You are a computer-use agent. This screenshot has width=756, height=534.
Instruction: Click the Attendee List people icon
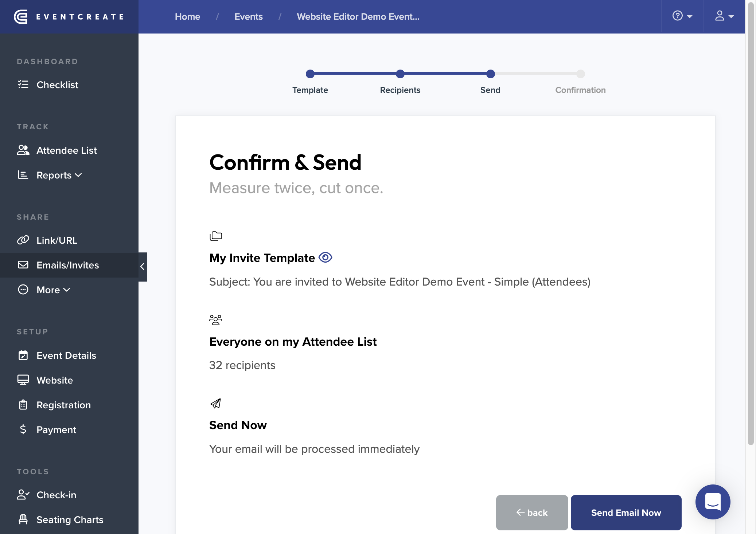(x=23, y=150)
